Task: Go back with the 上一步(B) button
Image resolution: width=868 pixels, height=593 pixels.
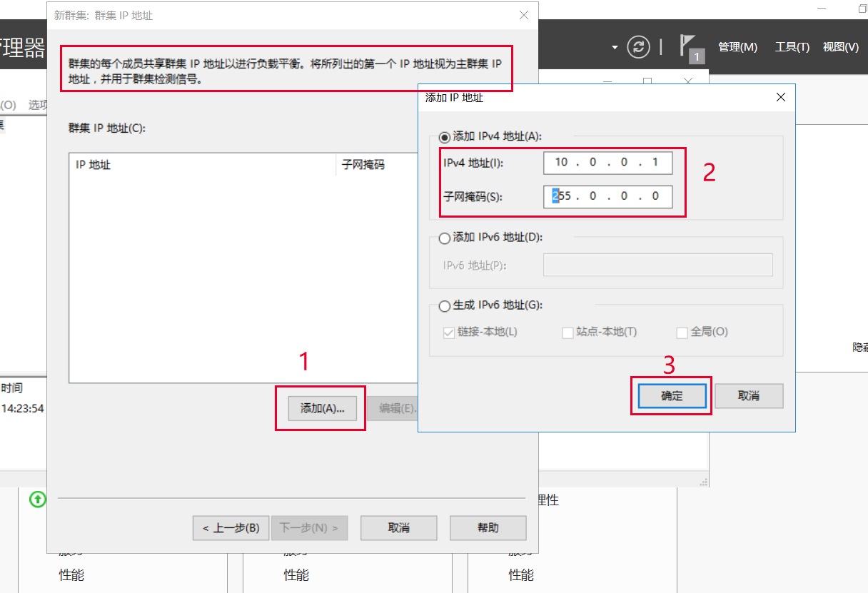Action: click(x=231, y=528)
